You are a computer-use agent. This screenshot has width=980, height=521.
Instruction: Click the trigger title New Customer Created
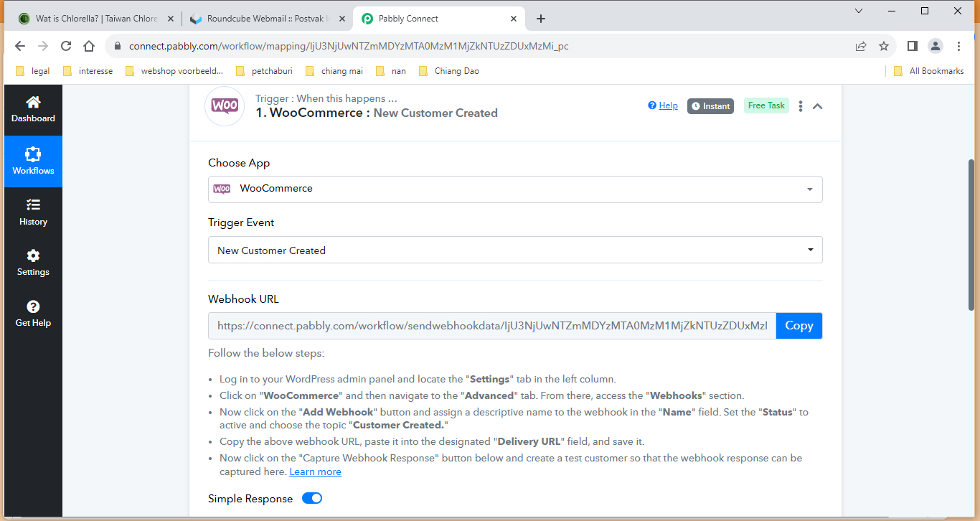point(435,113)
